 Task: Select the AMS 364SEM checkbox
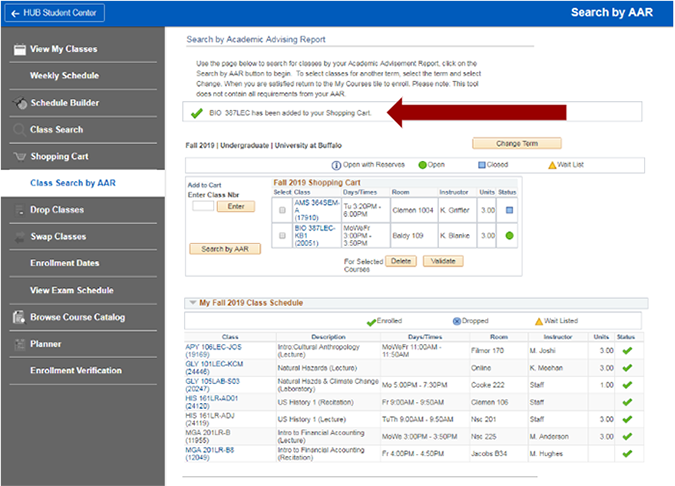click(x=283, y=210)
